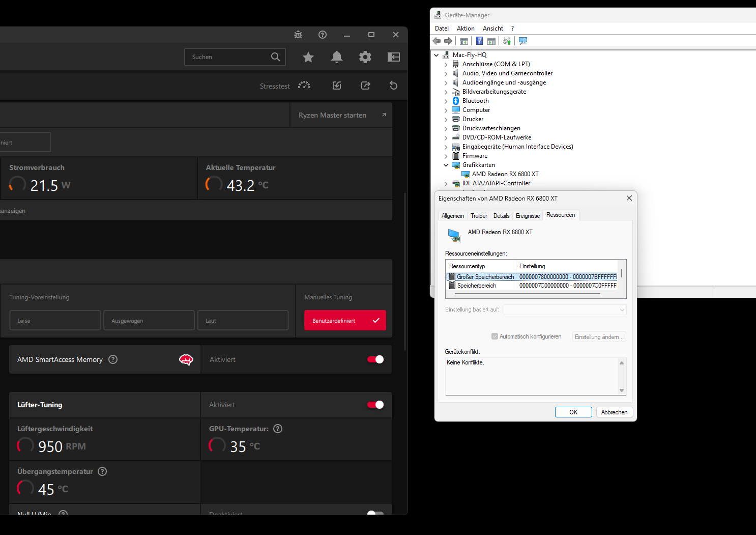
Task: Show help for AMD SmartAccess Memory
Action: [113, 359]
